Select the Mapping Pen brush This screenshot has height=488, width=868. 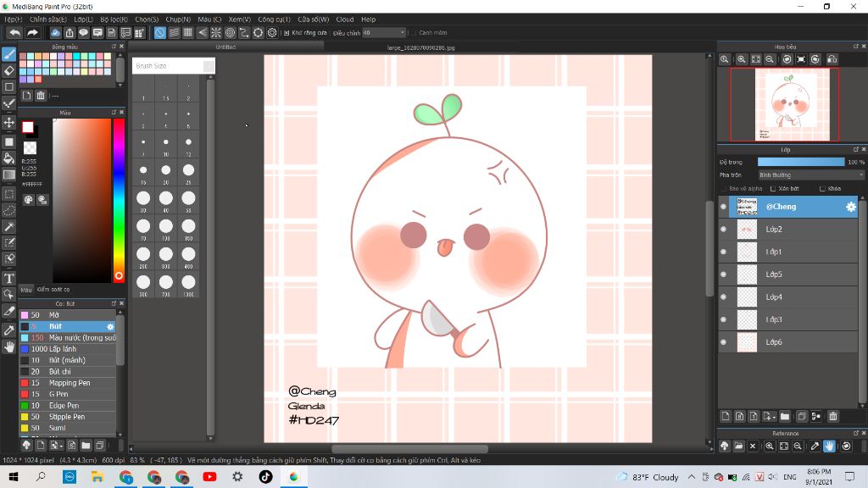[68, 383]
